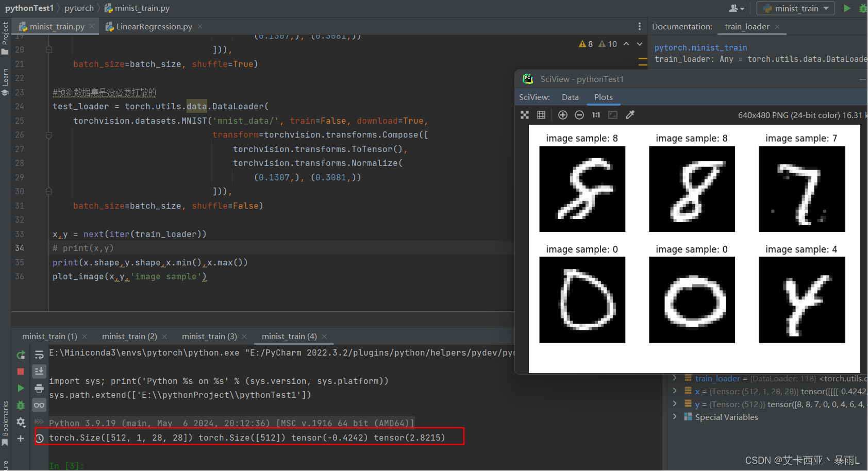This screenshot has height=471, width=868.
Task: Toggle soft-wrap in console output
Action: click(39, 355)
